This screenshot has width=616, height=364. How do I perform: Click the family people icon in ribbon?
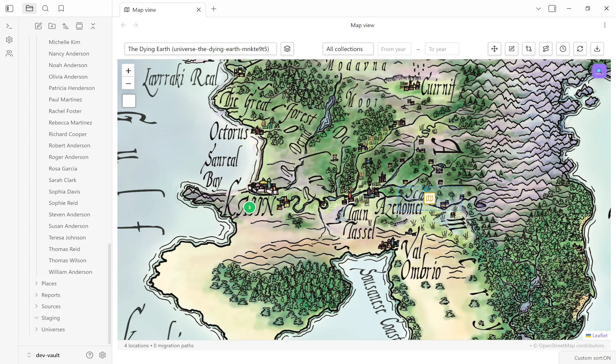pos(9,54)
